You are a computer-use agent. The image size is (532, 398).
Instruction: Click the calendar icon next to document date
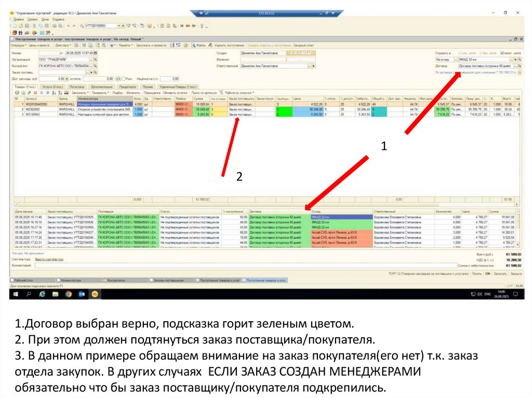pos(96,53)
